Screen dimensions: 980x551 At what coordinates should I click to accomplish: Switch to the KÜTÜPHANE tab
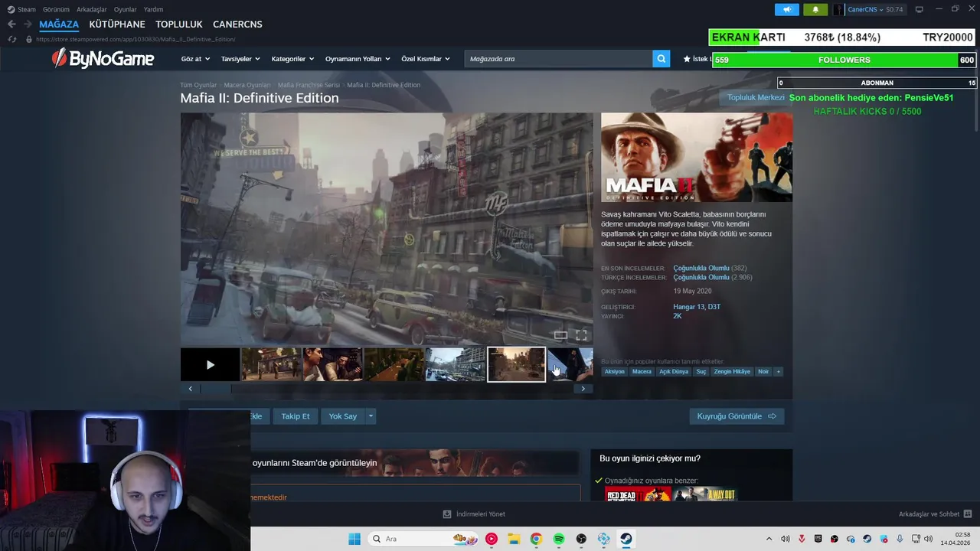coord(117,24)
